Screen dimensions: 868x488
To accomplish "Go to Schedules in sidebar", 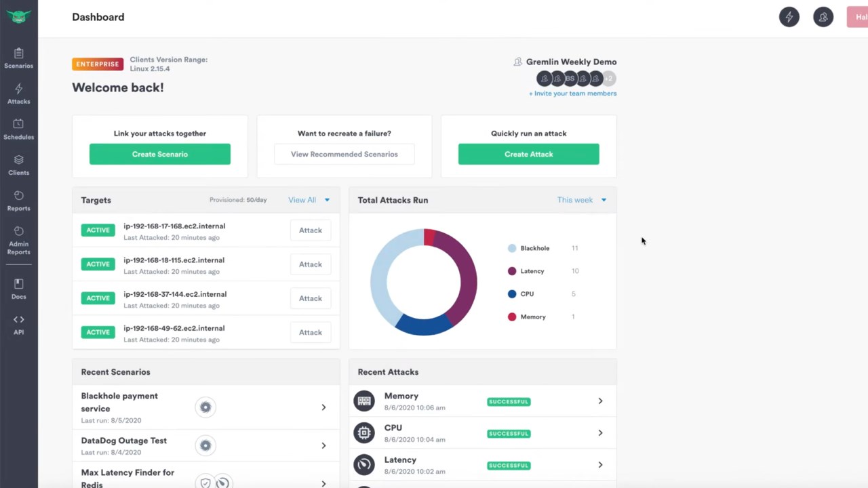I will click(x=18, y=129).
